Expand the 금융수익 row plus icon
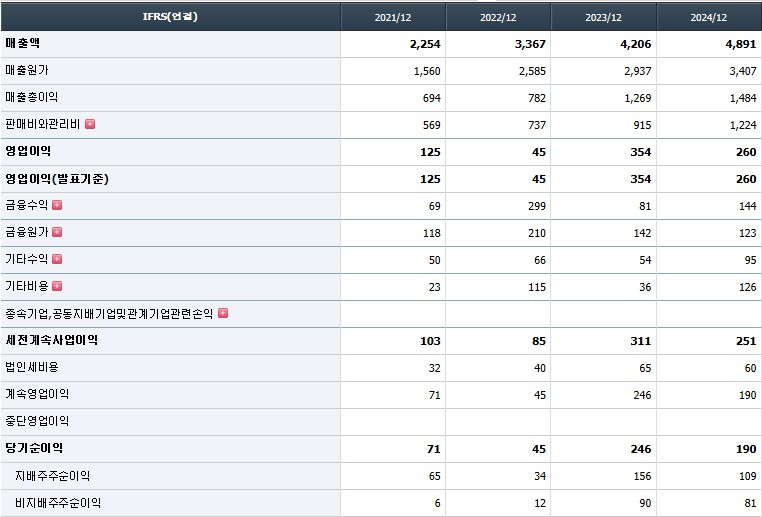The image size is (762, 517). tap(57, 205)
